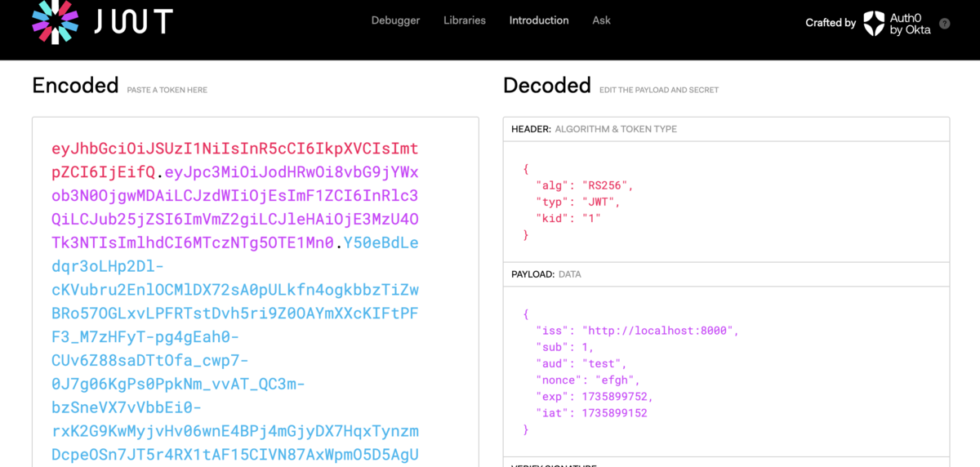Open the Libraries nav item

[465, 20]
